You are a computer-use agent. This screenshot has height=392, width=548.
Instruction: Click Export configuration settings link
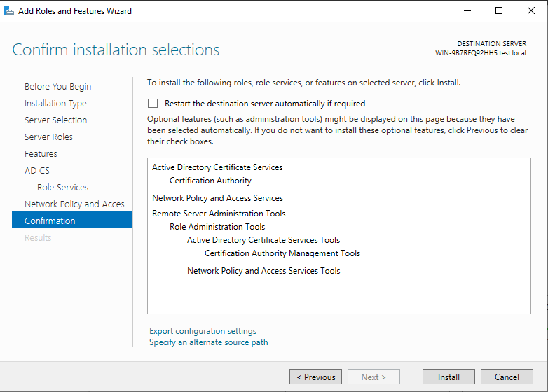[203, 331]
